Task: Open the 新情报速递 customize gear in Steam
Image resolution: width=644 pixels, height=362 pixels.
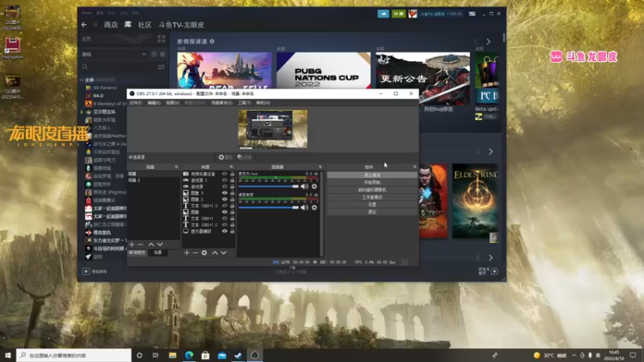Action: tap(212, 42)
